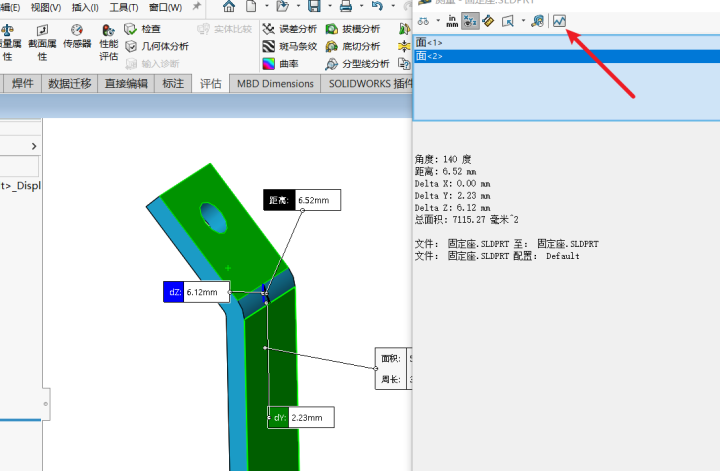
Task: Click the 距离 6.52mm callout in the viewport
Action: coord(302,200)
